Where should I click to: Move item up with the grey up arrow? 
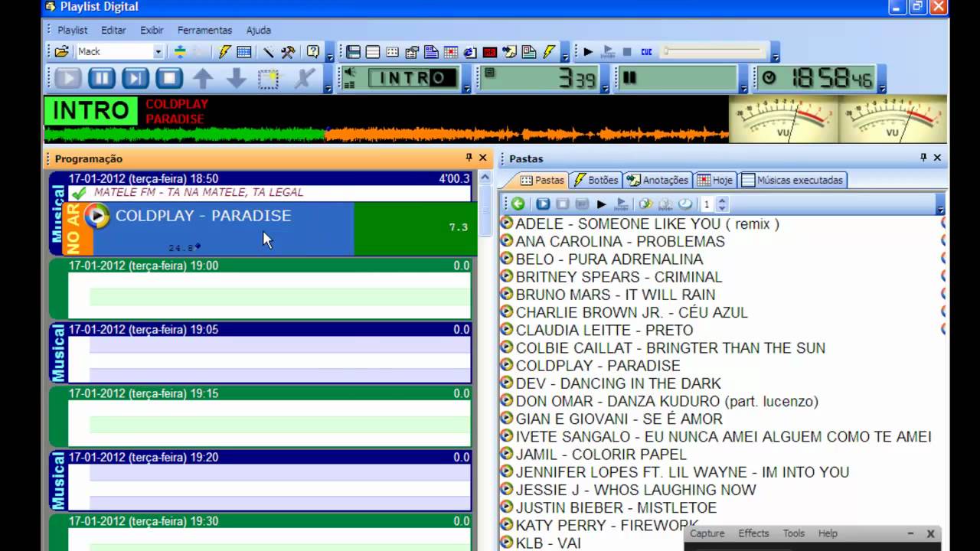[x=203, y=78]
